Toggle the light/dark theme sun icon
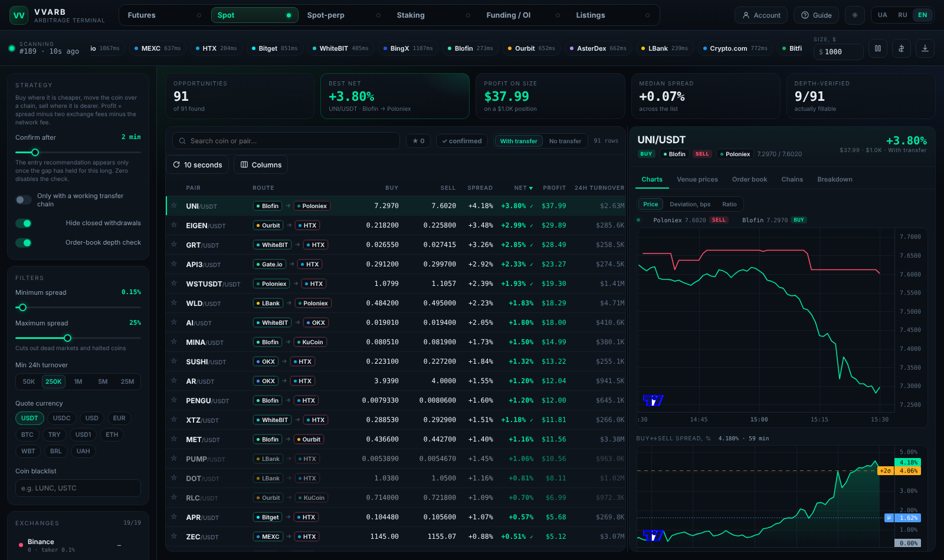 click(855, 15)
